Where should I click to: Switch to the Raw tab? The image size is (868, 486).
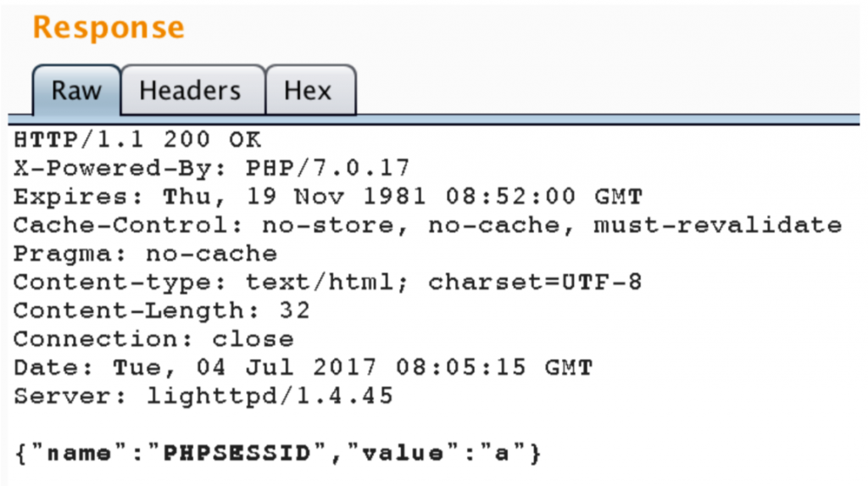(76, 90)
